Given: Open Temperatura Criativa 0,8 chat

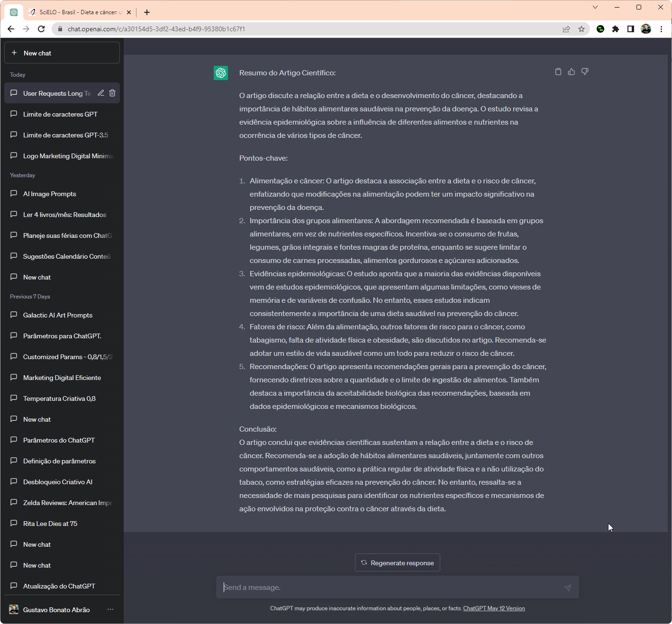Looking at the screenshot, I should click(x=62, y=398).
